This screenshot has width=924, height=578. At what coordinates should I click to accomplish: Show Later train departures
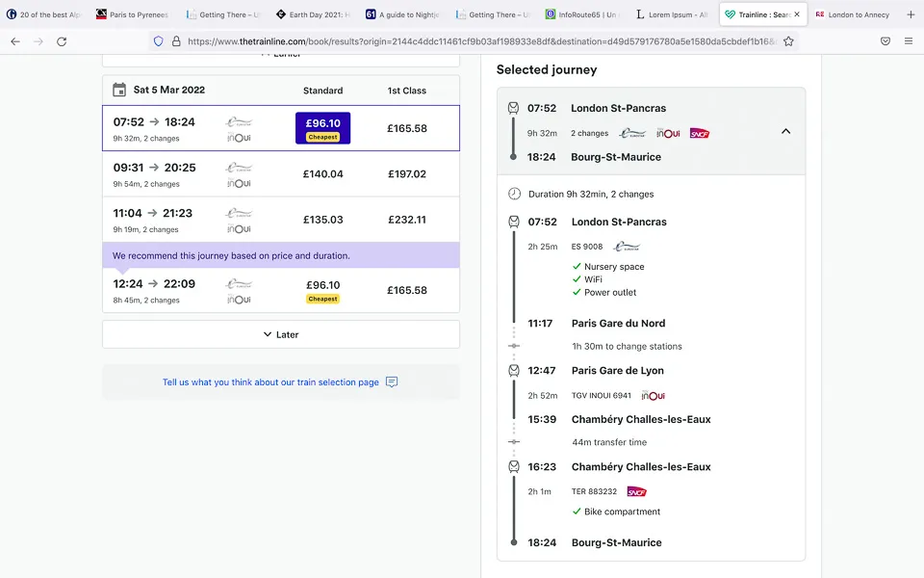(281, 334)
